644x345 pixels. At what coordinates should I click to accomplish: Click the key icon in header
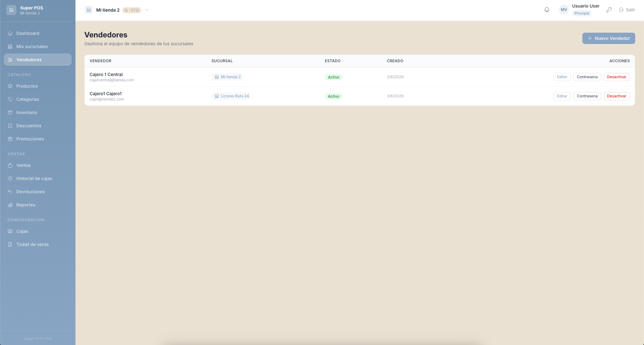point(609,10)
